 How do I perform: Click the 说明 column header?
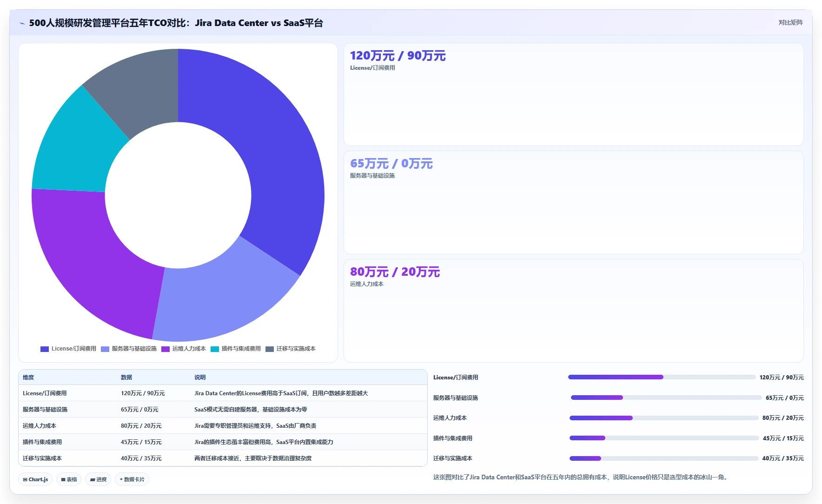click(200, 378)
